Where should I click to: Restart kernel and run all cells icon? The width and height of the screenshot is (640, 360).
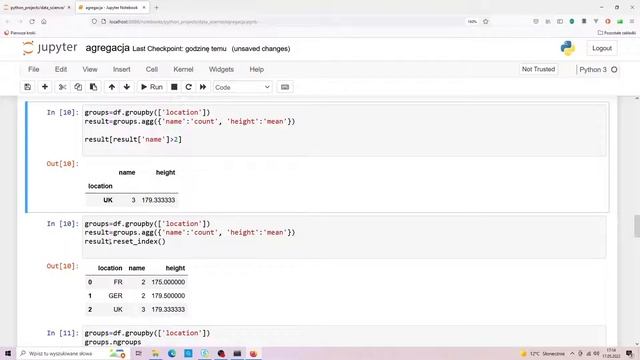(x=203, y=87)
